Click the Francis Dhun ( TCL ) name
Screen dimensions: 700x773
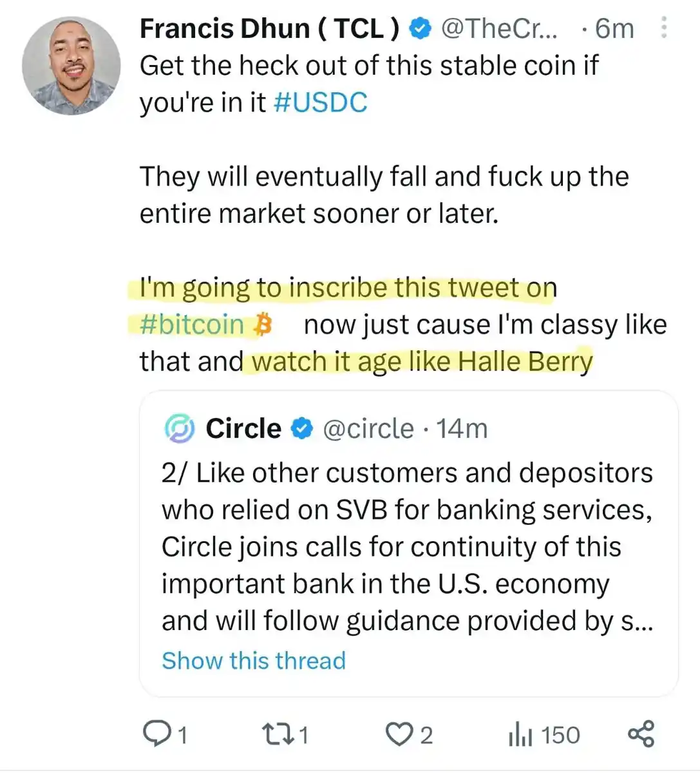269,28
